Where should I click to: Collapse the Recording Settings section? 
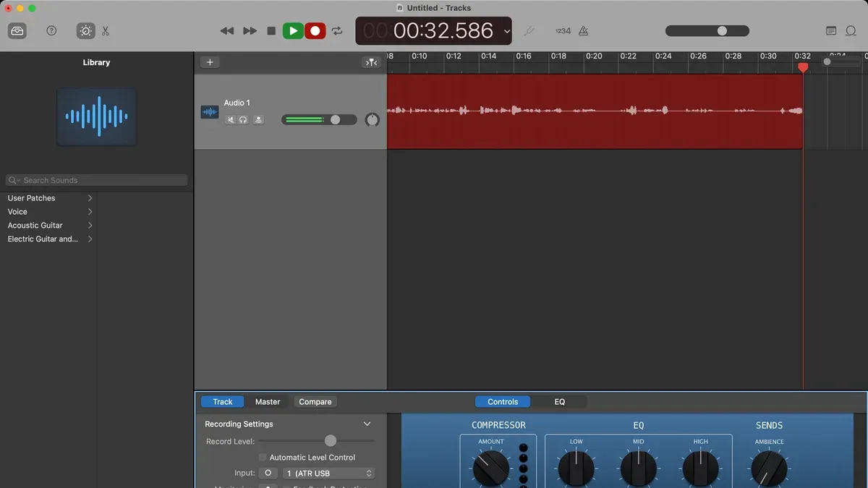coord(367,424)
